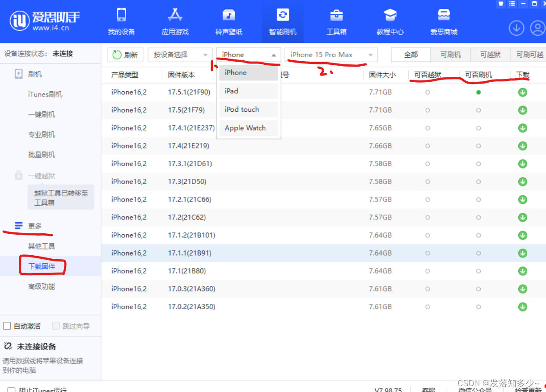Select iTunes刷机 in the sidebar
Viewport: 546px width, 392px height.
click(45, 94)
